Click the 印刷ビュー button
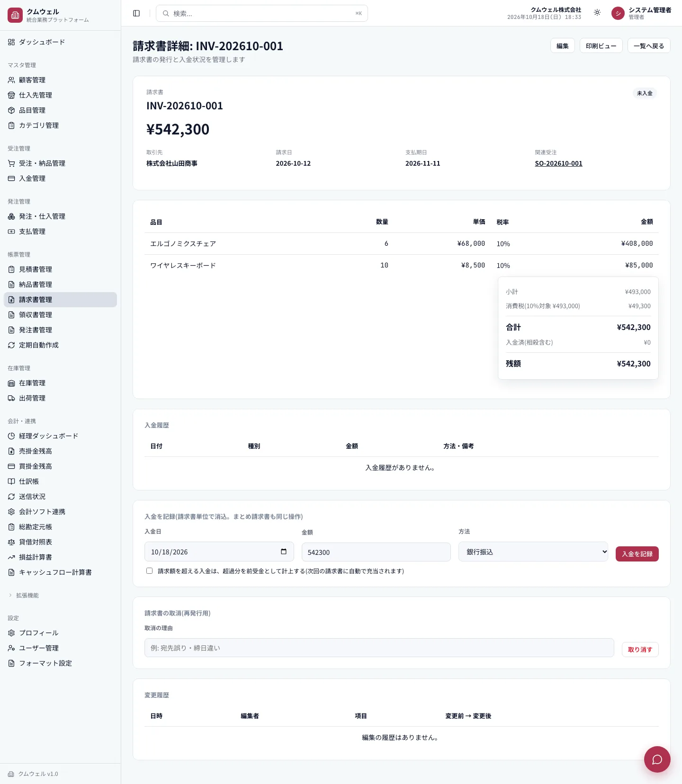This screenshot has width=682, height=784. (601, 46)
